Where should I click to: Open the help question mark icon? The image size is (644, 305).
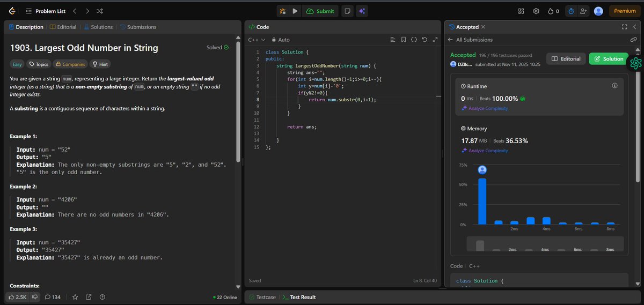click(103, 297)
